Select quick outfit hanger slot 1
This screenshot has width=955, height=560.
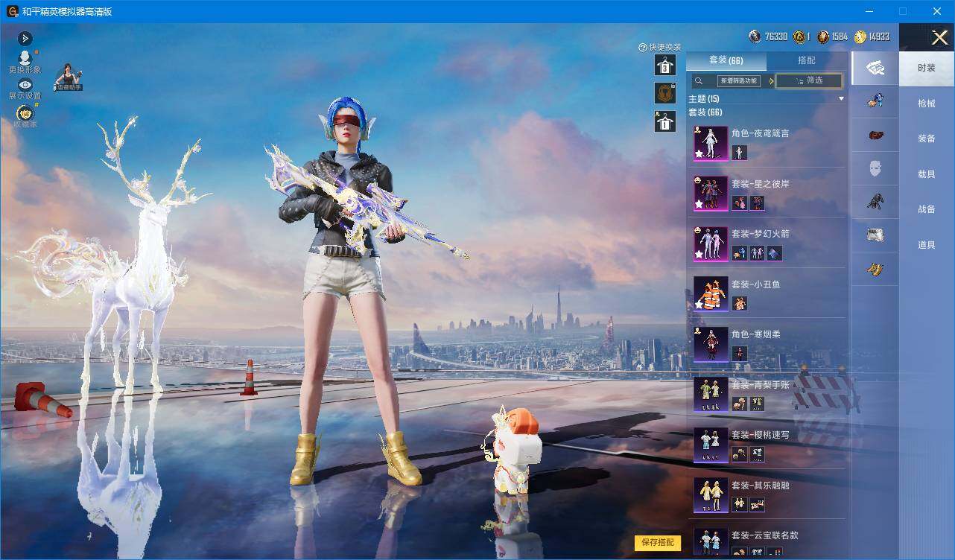click(x=665, y=121)
